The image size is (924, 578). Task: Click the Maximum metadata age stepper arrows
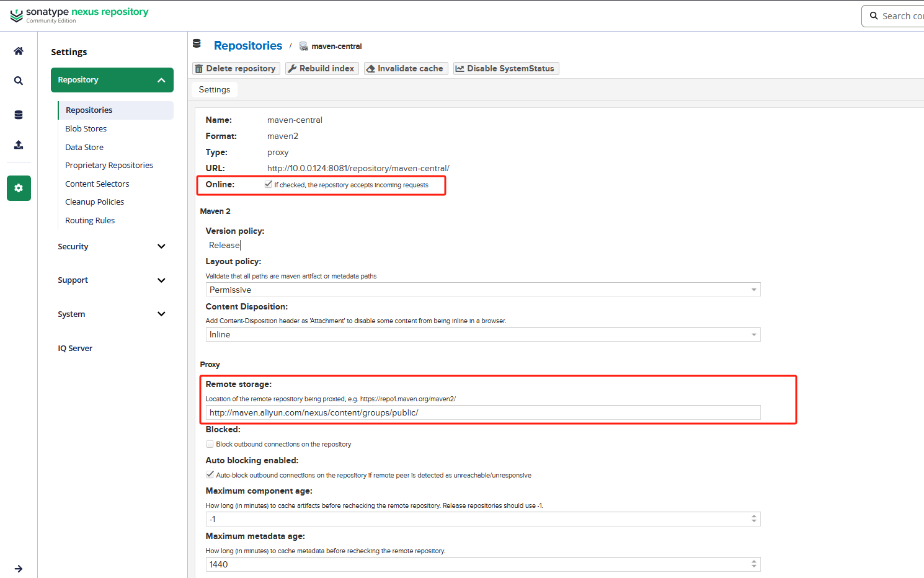(754, 564)
